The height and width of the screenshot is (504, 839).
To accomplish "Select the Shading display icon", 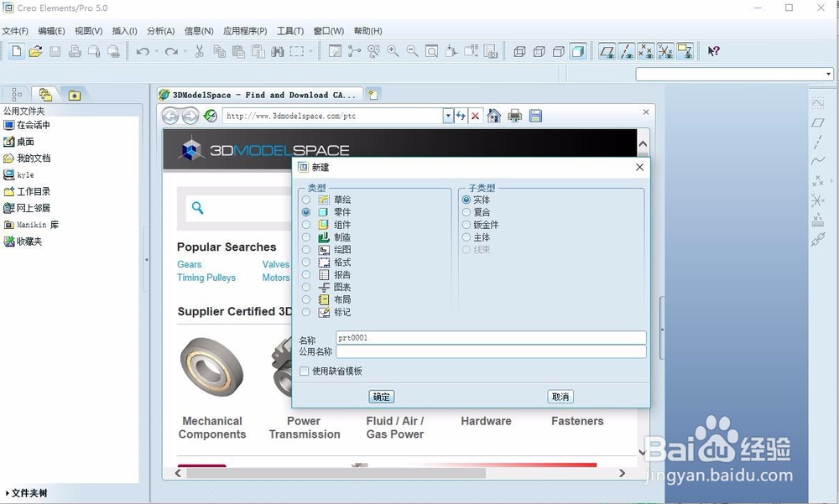I will [578, 51].
